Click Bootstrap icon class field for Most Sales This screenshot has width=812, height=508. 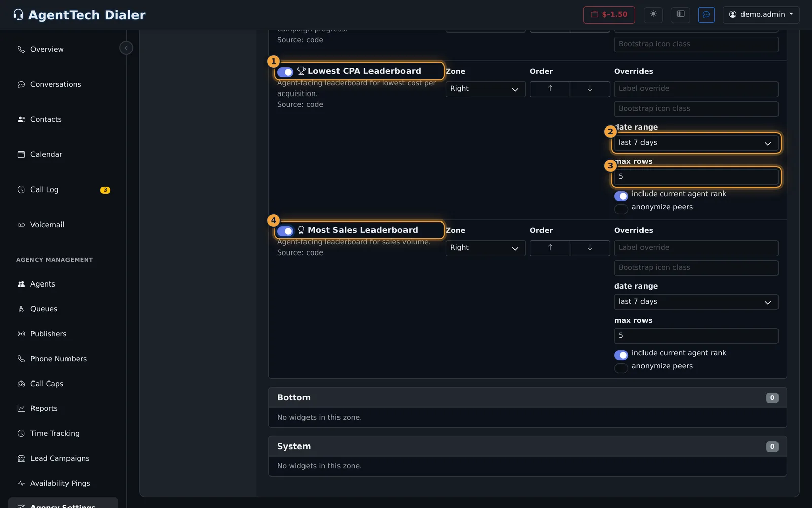696,268
